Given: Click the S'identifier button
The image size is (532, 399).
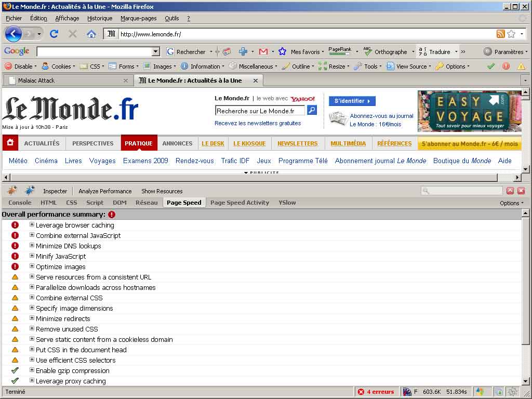Looking at the screenshot, I should [352, 101].
